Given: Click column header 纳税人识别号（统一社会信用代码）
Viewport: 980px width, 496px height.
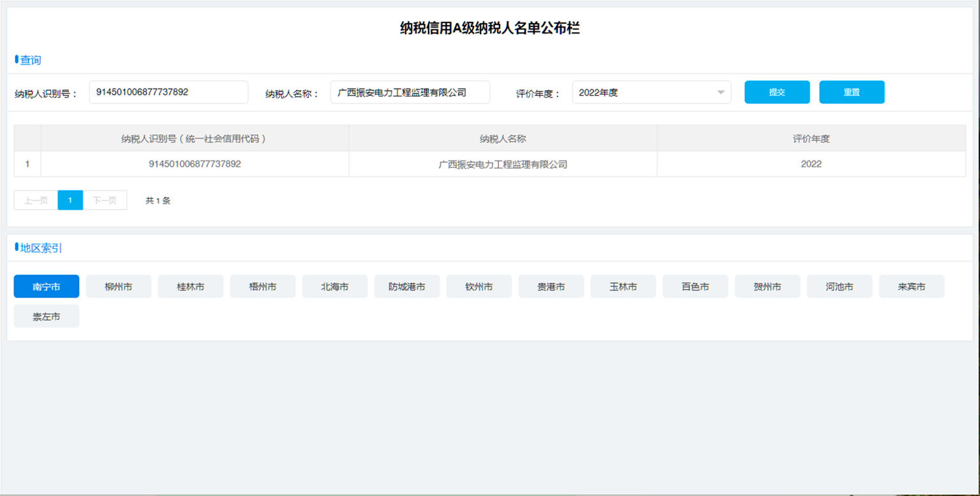Looking at the screenshot, I should pyautogui.click(x=195, y=139).
